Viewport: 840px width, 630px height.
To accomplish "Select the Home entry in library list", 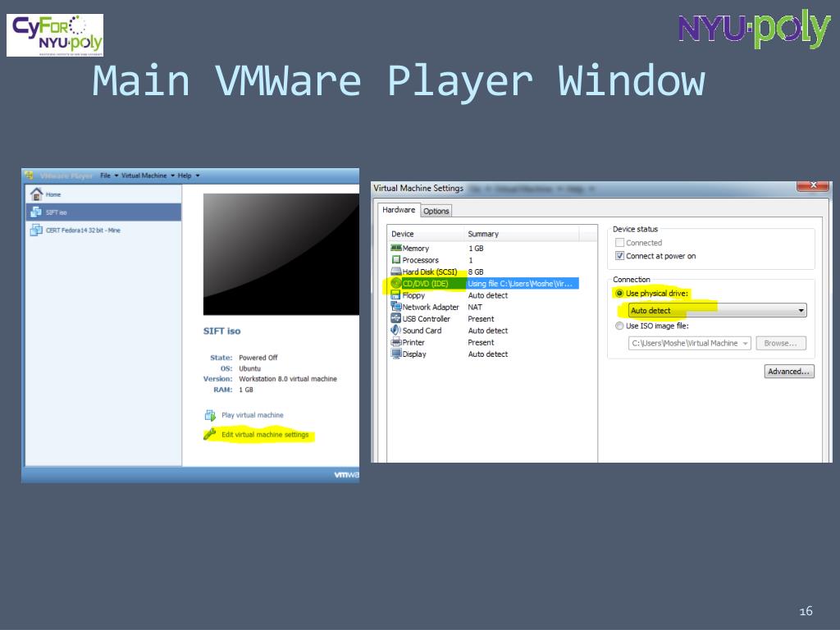I will pyautogui.click(x=104, y=194).
